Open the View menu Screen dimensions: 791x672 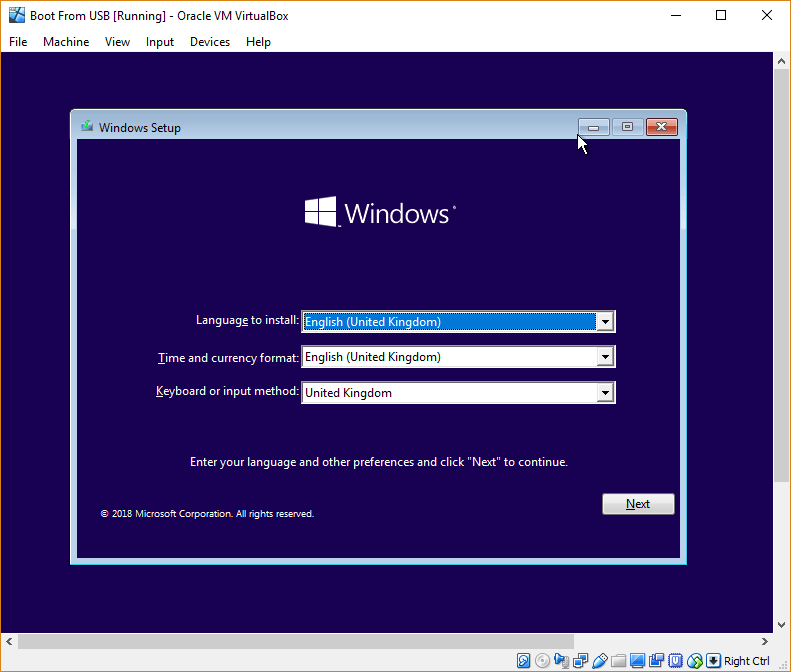(x=117, y=42)
